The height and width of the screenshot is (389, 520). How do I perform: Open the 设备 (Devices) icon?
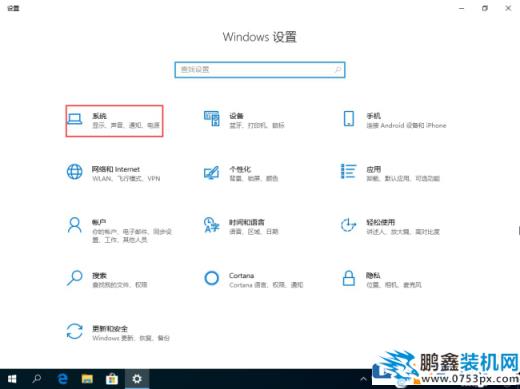click(x=212, y=119)
